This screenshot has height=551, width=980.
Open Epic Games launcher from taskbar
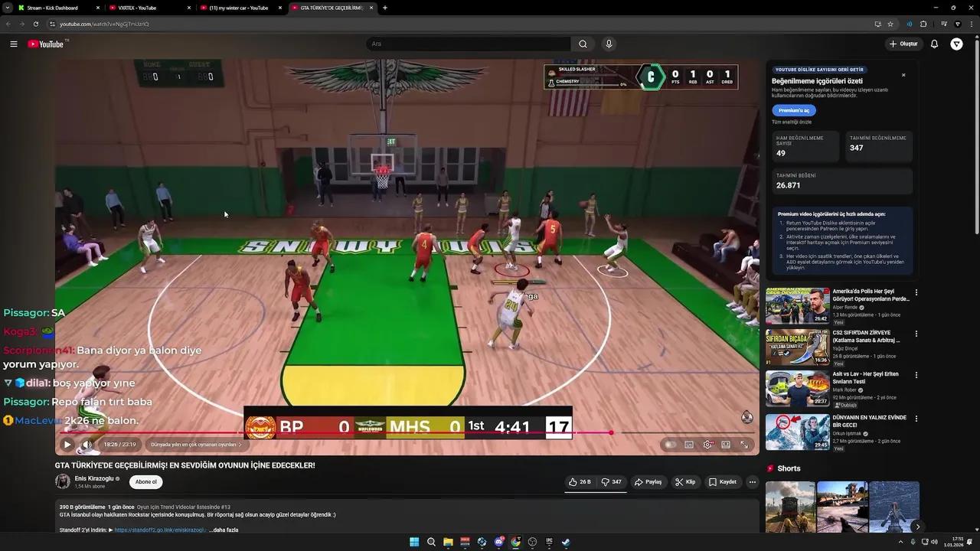point(549,542)
